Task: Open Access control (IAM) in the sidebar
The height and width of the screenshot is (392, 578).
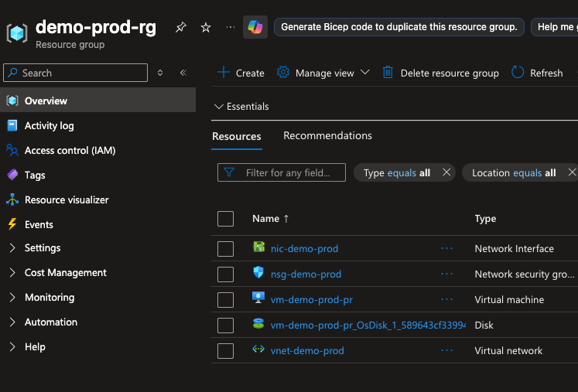Action: coord(70,151)
